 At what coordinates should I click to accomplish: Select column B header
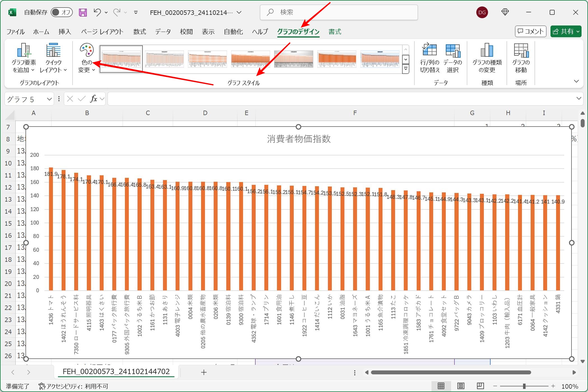click(x=87, y=113)
